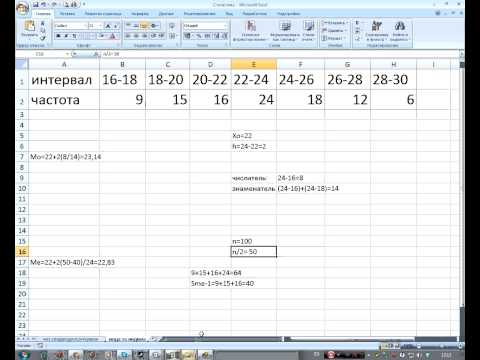Open the round Office button menu
This screenshot has width=480, height=360.
click(x=22, y=8)
